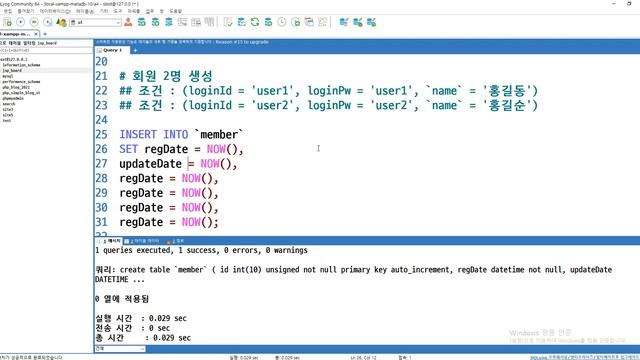Click the green circular arrows sync icon
This screenshot has width=640, height=360.
(255, 22)
